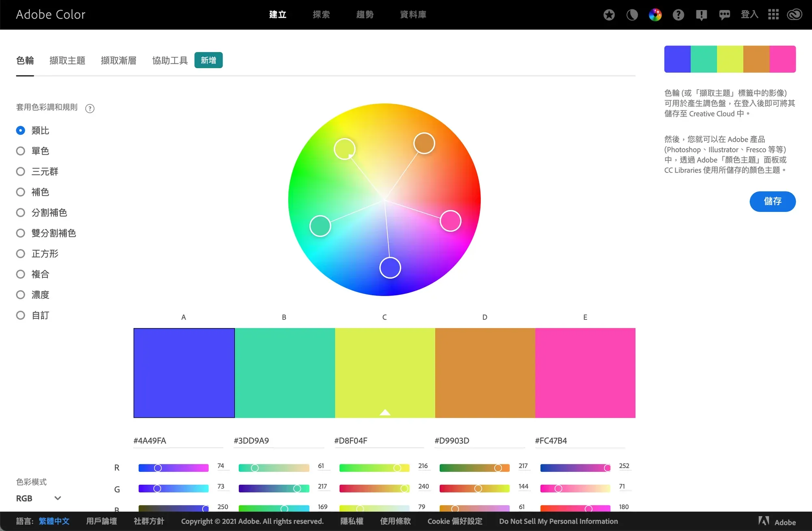Image resolution: width=812 pixels, height=531 pixels.
Task: Open the Creative Cloud icon
Action: pyautogui.click(x=795, y=15)
